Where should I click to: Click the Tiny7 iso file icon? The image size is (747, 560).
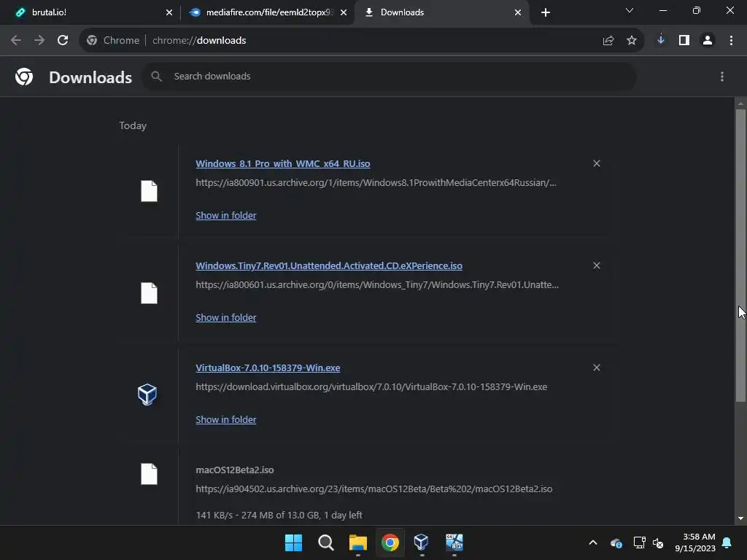[149, 293]
